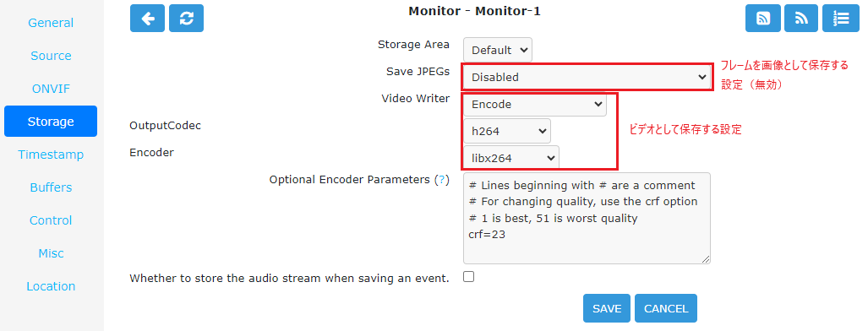Viewport: 868px width, 331px height.
Task: Click the back arrow button
Action: pos(147,19)
